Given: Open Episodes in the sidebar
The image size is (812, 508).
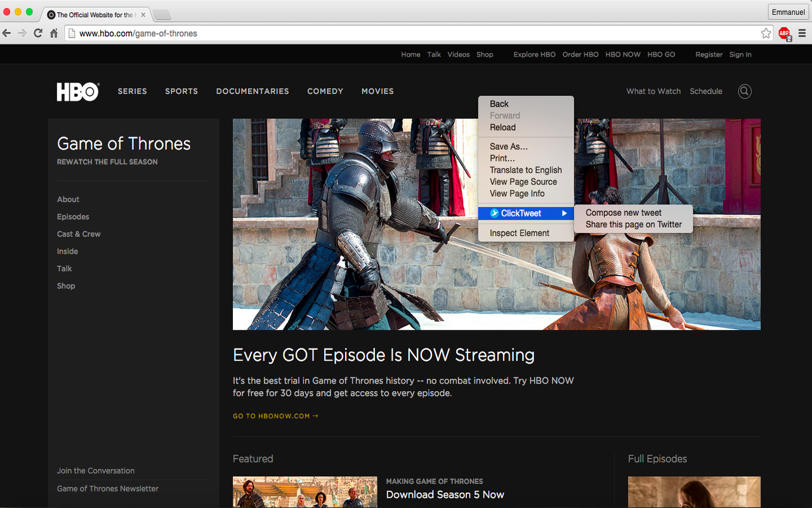Looking at the screenshot, I should (73, 217).
